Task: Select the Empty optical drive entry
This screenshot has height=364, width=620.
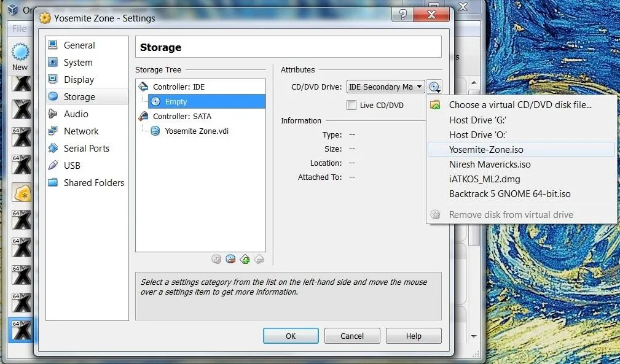Action: 207,101
